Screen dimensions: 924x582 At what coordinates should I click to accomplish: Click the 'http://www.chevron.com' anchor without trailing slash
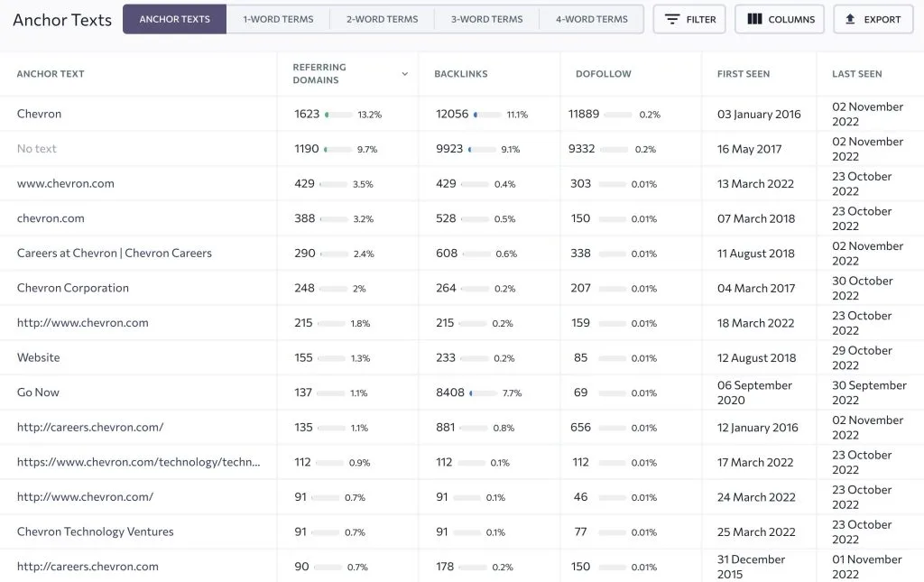(x=82, y=322)
